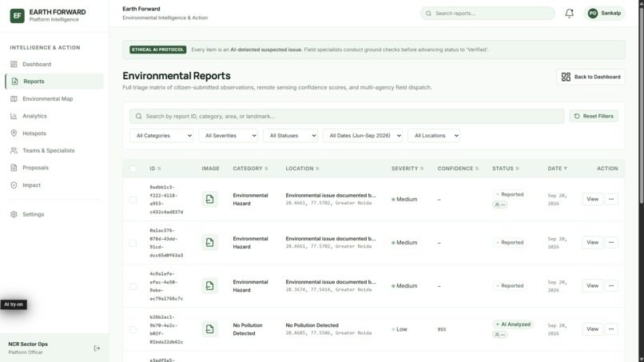Click Back to Dashboard button
Image resolution: width=644 pixels, height=362 pixels.
tap(590, 77)
